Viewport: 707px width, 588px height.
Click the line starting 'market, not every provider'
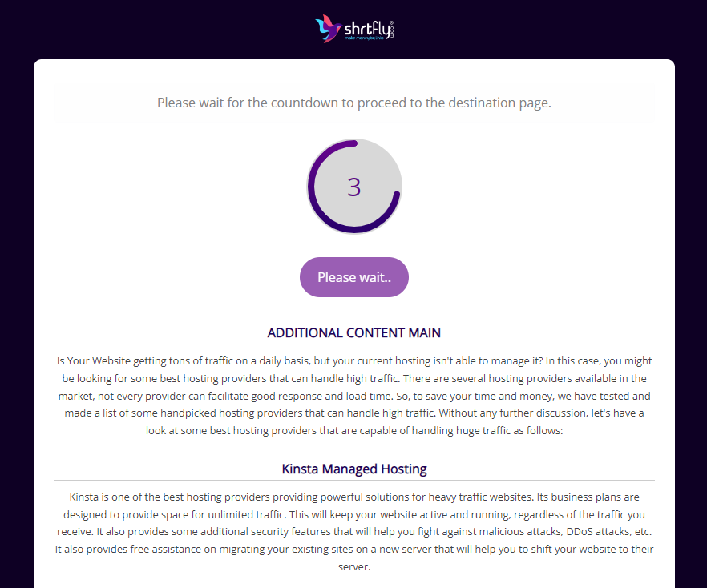click(x=354, y=396)
